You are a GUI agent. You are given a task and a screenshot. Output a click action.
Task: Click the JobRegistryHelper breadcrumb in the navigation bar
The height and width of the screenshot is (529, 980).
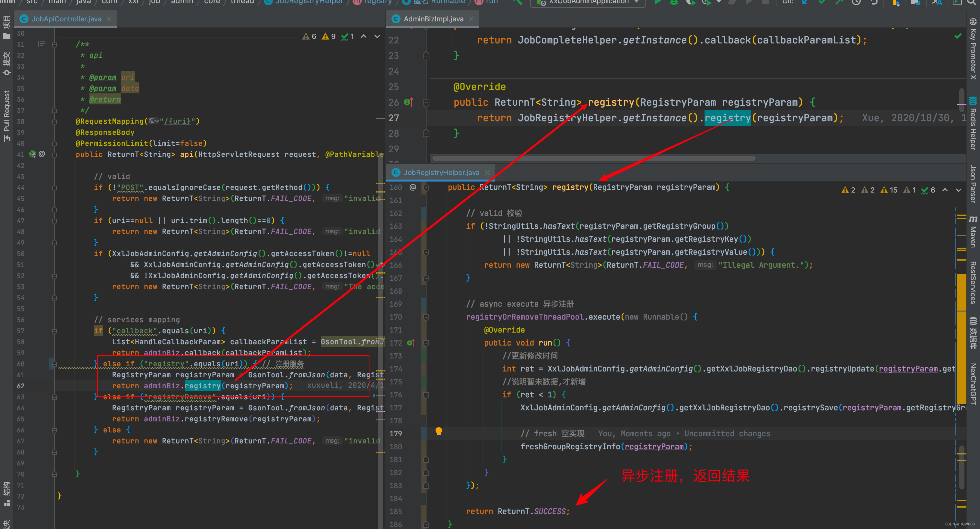(x=304, y=2)
